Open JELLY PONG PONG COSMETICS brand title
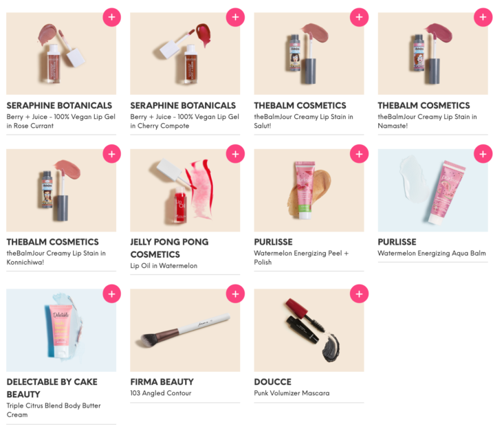504x433 pixels. tap(169, 248)
